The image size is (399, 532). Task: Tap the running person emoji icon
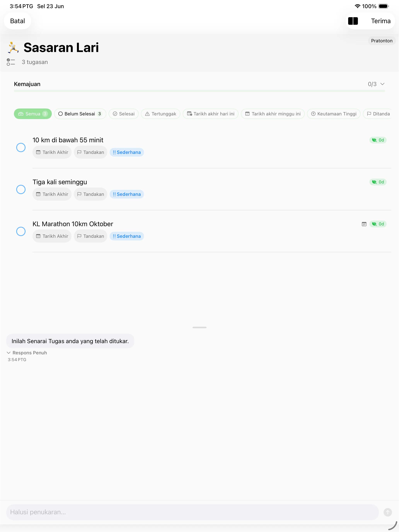13,47
